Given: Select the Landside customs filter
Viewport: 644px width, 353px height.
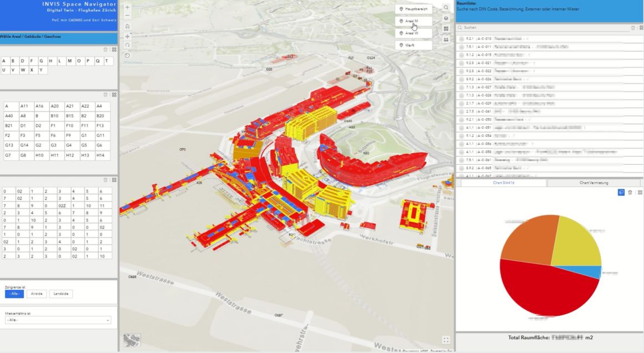Looking at the screenshot, I should point(61,294).
